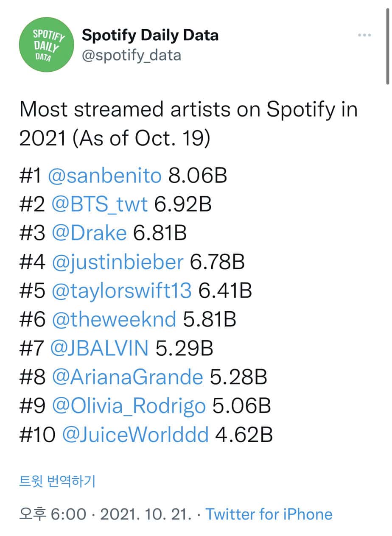Open the Spotify Daily Data display name
This screenshot has height=536, width=392.
point(150,35)
